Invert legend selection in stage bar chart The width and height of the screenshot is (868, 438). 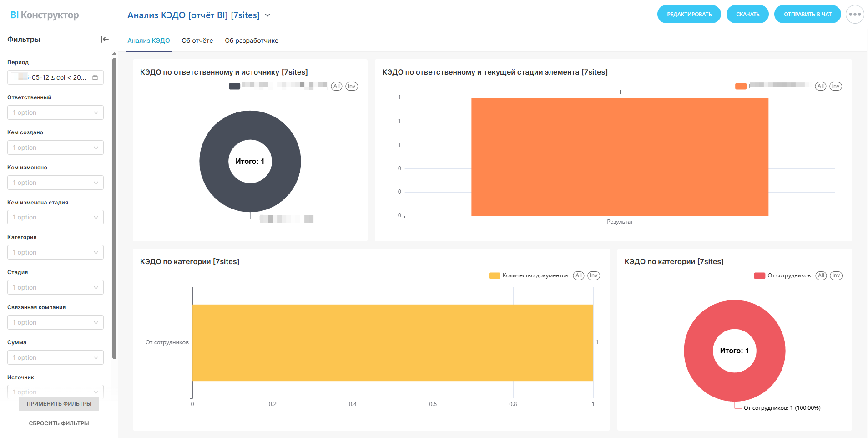(x=836, y=86)
